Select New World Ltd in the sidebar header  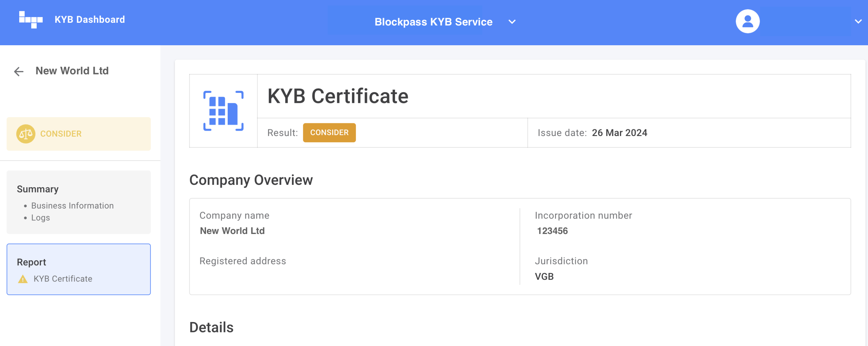(x=72, y=71)
